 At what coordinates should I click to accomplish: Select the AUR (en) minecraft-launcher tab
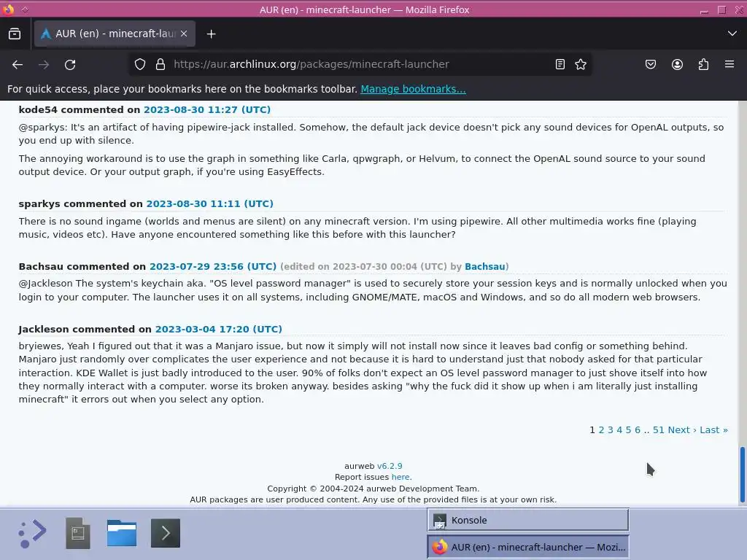[x=115, y=34]
